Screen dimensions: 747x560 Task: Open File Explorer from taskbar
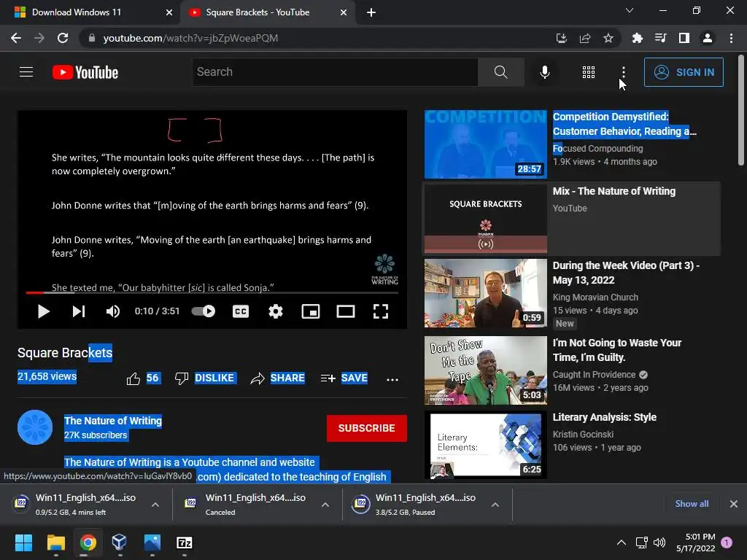point(55,542)
